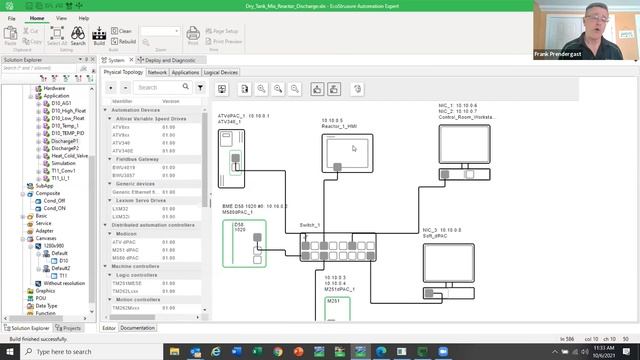Open the Solution Explorer panel options dropdown
Image resolution: width=640 pixels, height=360 pixels.
click(x=80, y=60)
